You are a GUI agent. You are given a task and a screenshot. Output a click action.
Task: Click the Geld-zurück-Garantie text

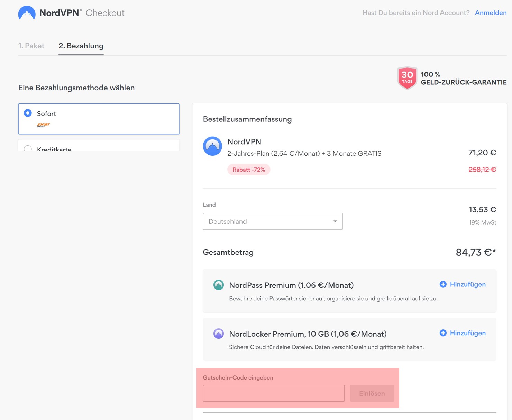tap(464, 82)
